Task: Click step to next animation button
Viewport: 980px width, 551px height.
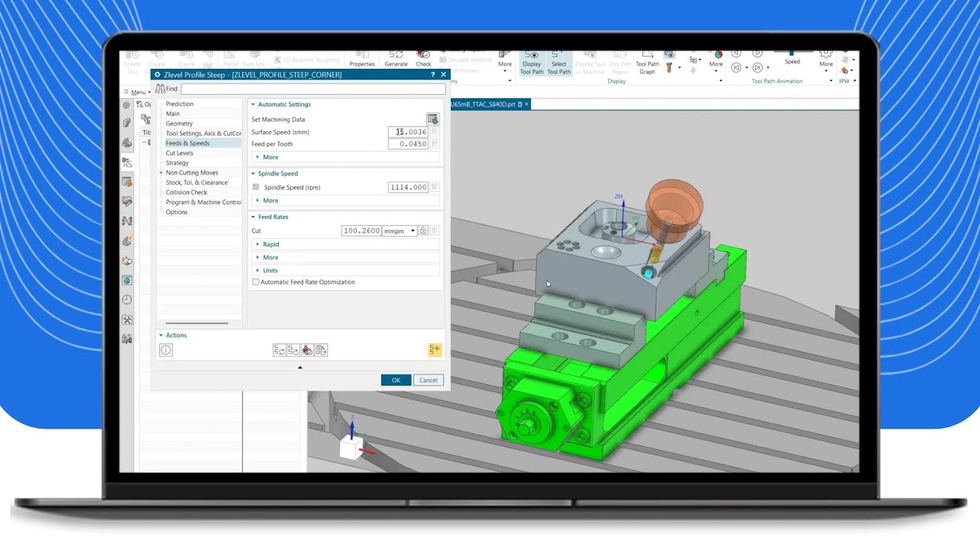Action: tap(757, 67)
